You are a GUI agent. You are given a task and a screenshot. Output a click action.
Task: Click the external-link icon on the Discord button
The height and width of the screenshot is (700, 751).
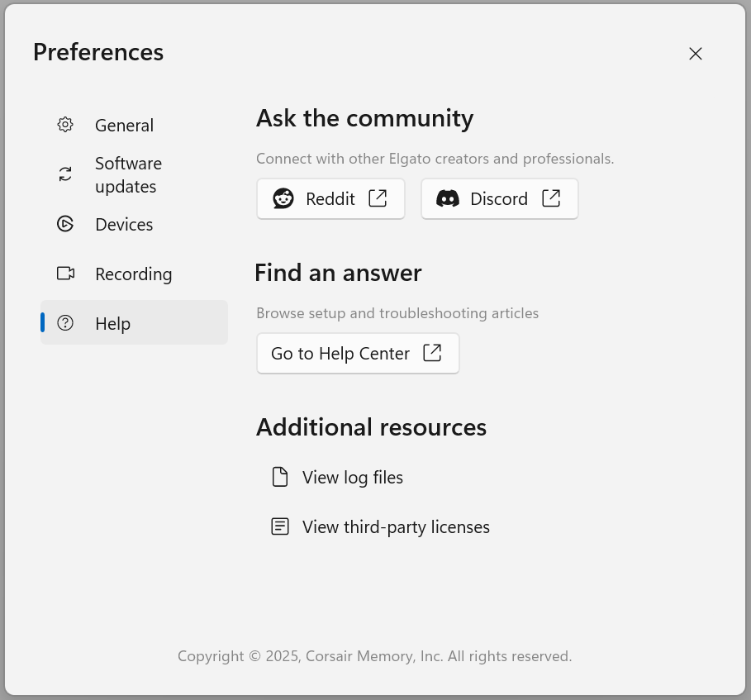point(549,198)
